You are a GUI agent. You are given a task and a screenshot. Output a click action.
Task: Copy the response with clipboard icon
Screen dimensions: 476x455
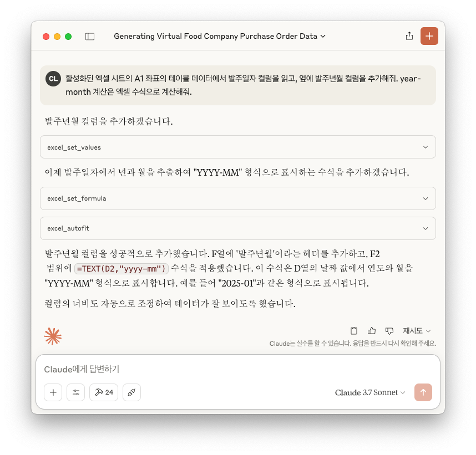click(353, 331)
